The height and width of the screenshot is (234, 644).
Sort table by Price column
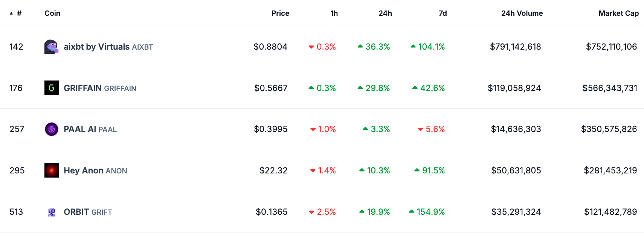[x=280, y=14]
